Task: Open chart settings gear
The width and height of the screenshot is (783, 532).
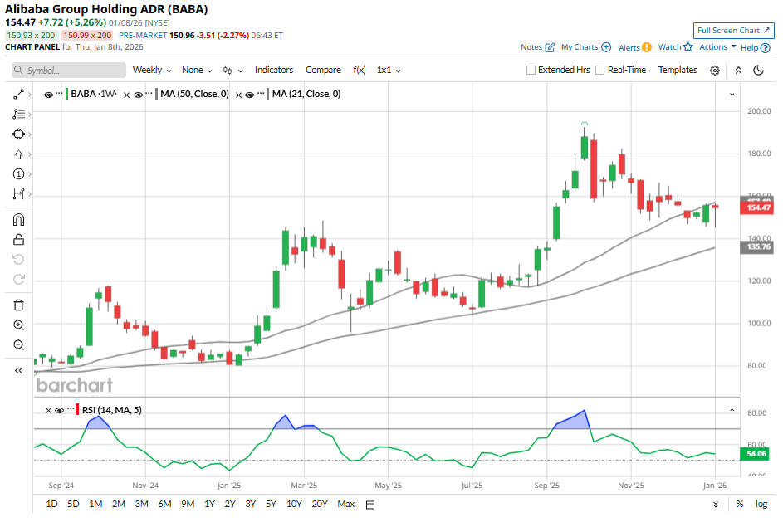Action: point(715,71)
